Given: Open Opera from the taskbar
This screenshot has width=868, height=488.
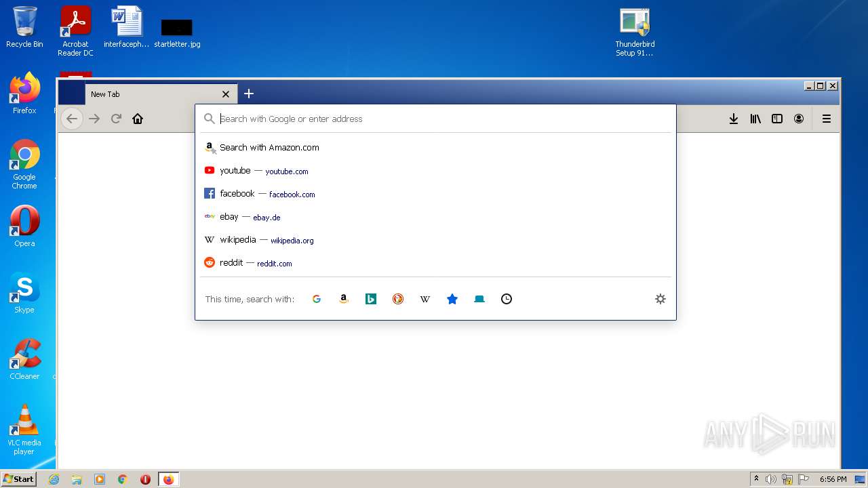Looking at the screenshot, I should click(x=145, y=479).
